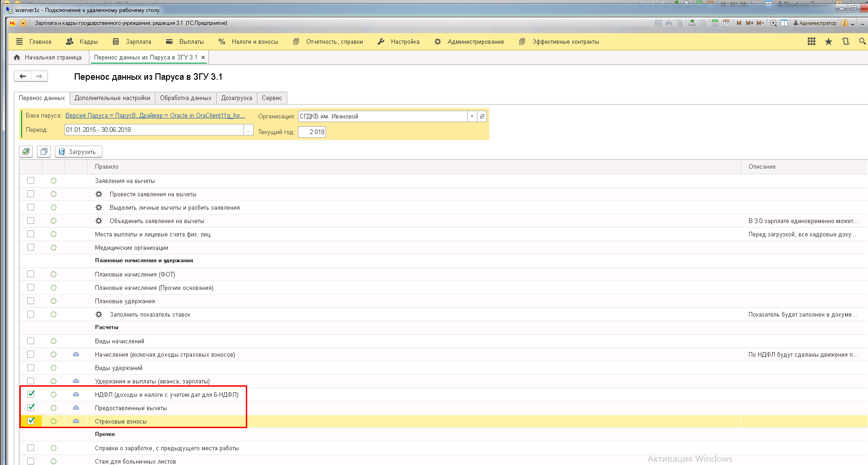The width and height of the screenshot is (868, 465).
Task: Switch to the Дозагрузка tab
Action: point(237,98)
